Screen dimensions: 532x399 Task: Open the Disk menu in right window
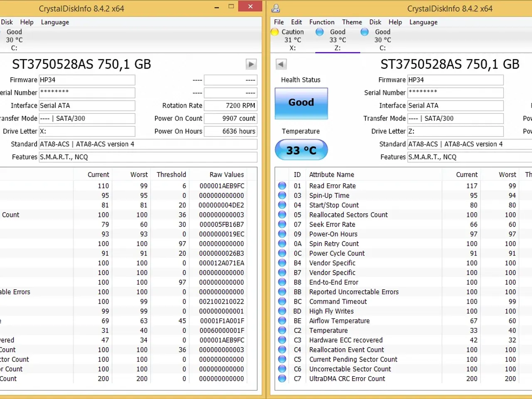tap(375, 22)
